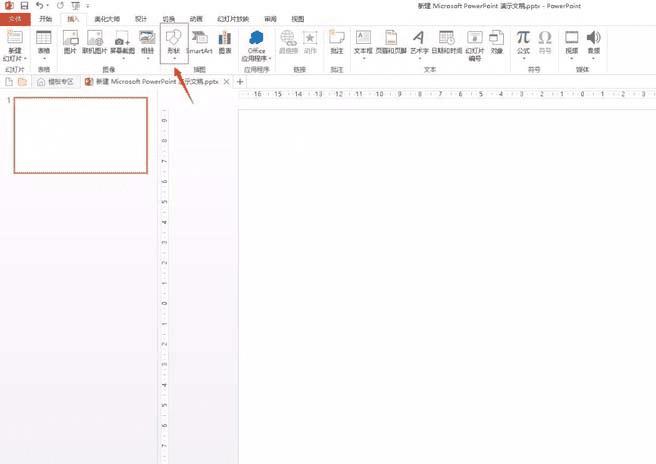656x464 pixels.
Task: Switch to the Design (设计) tab
Action: click(x=141, y=19)
